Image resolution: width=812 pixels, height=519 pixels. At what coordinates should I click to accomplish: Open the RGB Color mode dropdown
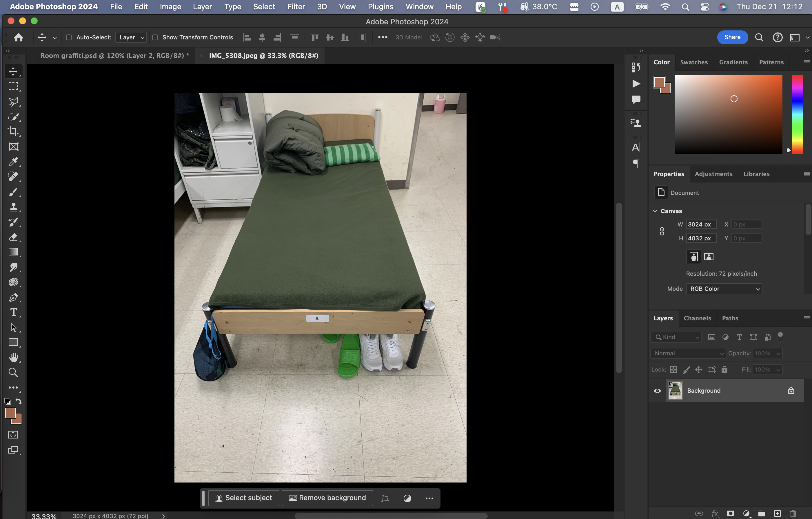724,289
